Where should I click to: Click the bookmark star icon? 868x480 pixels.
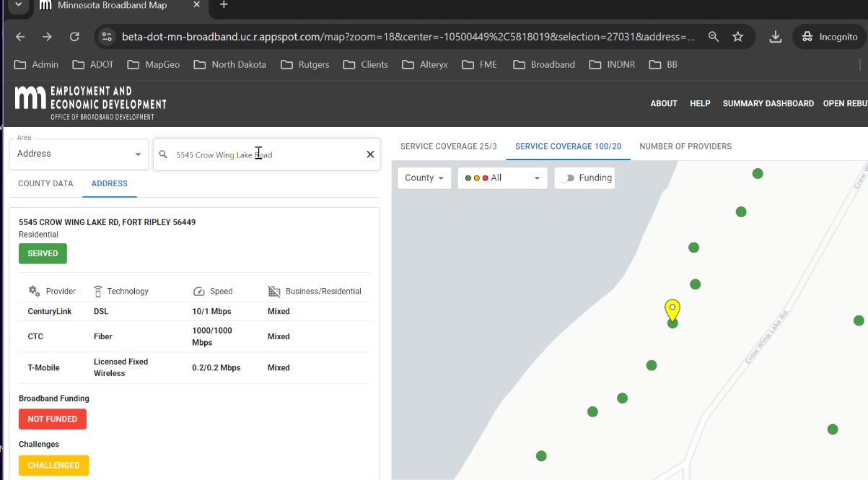point(737,37)
